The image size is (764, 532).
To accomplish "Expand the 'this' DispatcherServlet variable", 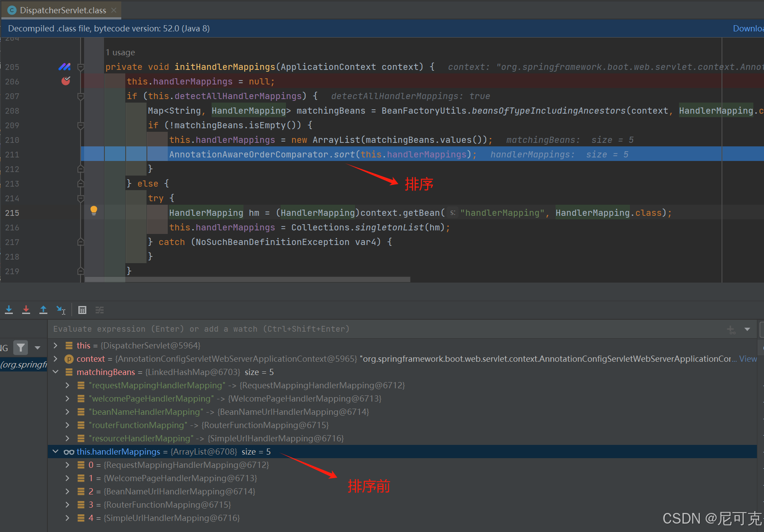I will tap(55, 345).
